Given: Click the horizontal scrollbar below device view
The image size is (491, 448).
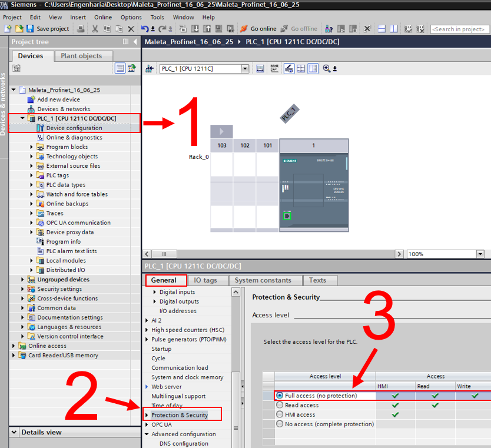Looking at the screenshot, I should point(277,254).
